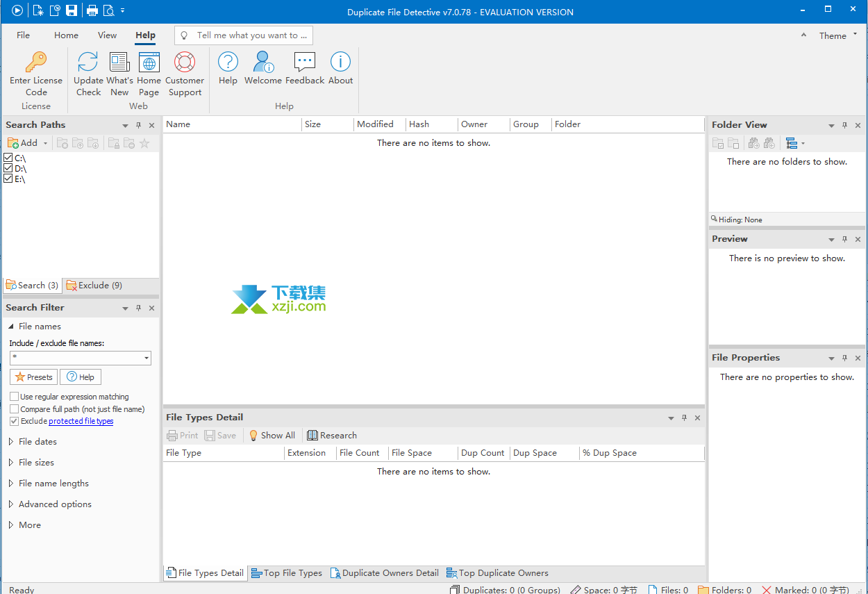This screenshot has height=594, width=868.
Task: Toggle Exclude protected file types checkbox
Action: (14, 421)
